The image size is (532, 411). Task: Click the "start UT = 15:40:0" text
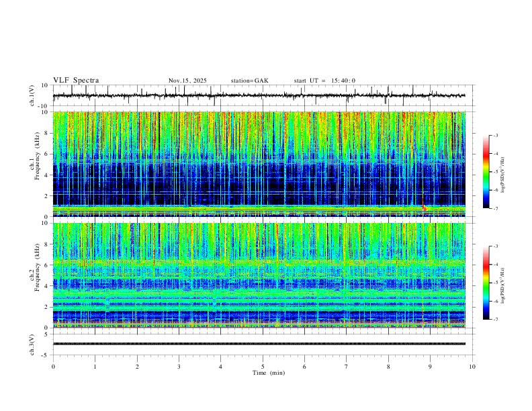pyautogui.click(x=324, y=81)
